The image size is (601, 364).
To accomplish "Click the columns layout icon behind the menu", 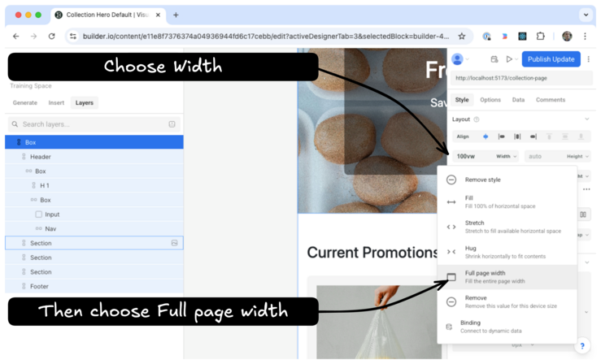I will (583, 214).
